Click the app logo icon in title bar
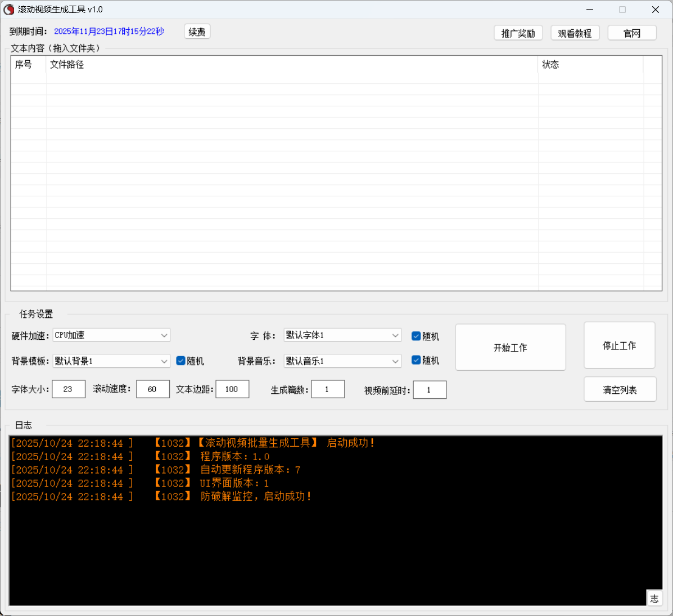673x616 pixels. click(9, 10)
